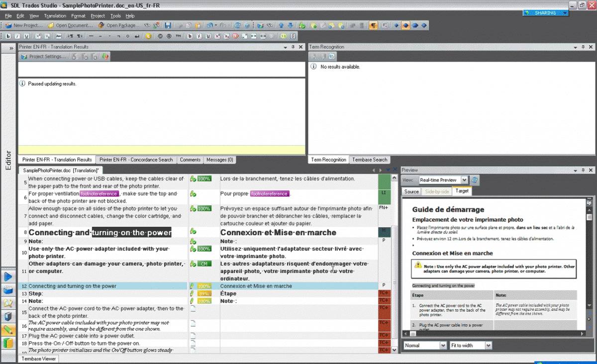The width and height of the screenshot is (597, 364).
Task: Insert the TM trademark symbol
Action: coord(178,36)
